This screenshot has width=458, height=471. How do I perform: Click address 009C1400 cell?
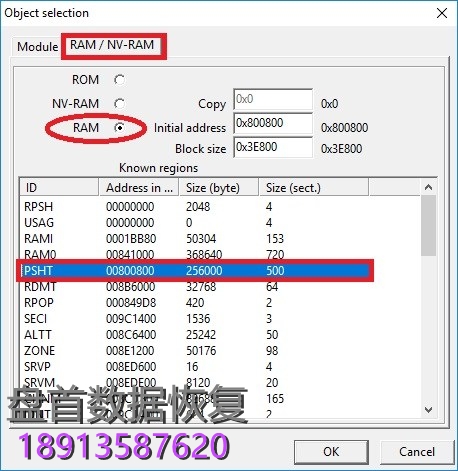click(x=131, y=319)
